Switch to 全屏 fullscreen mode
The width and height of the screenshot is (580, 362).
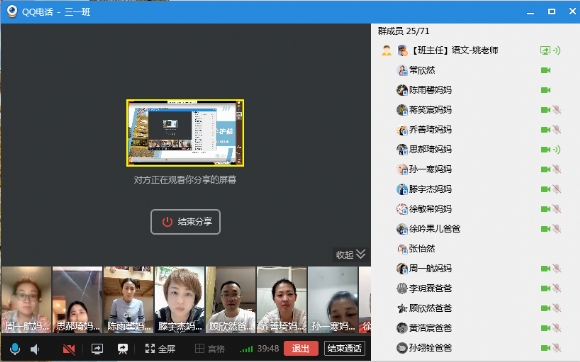tap(160, 348)
